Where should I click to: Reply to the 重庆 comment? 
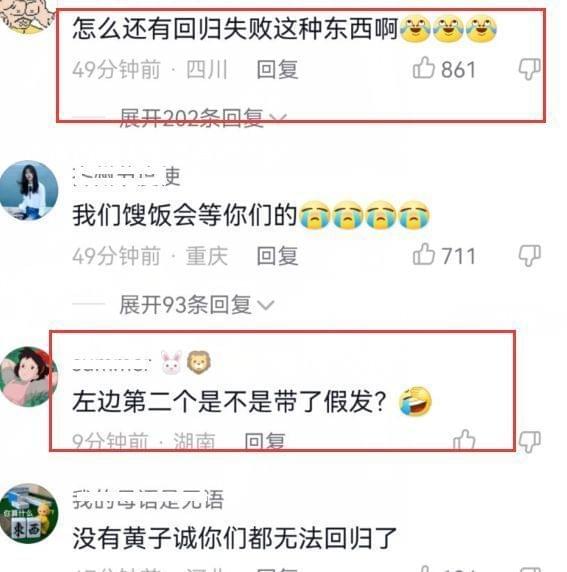coord(277,256)
